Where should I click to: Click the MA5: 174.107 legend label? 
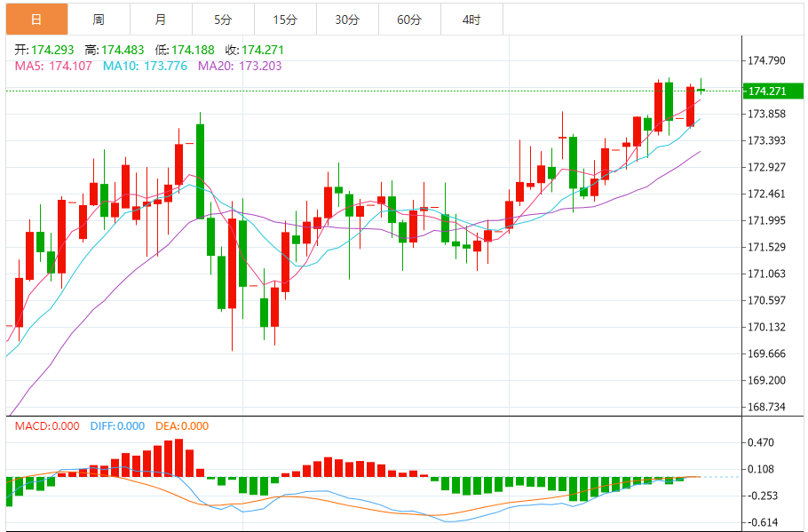pos(53,66)
